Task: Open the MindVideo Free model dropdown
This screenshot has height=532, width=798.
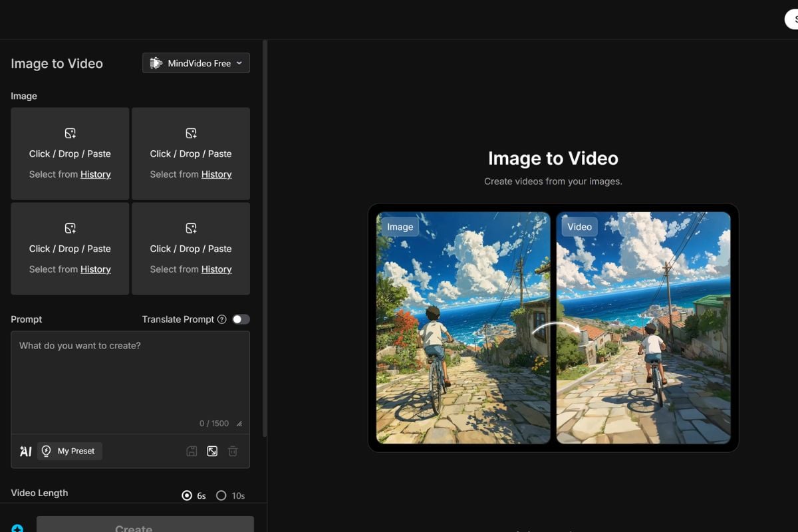Action: [196, 63]
